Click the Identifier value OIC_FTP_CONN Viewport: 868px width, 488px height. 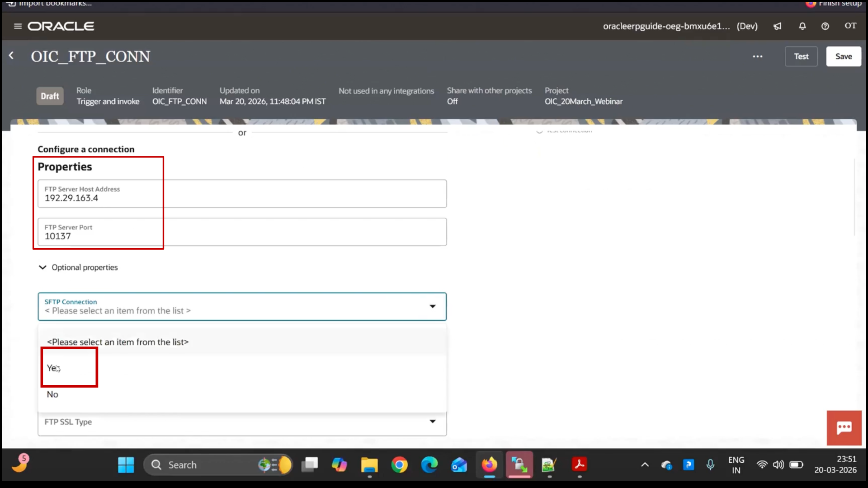[179, 102]
